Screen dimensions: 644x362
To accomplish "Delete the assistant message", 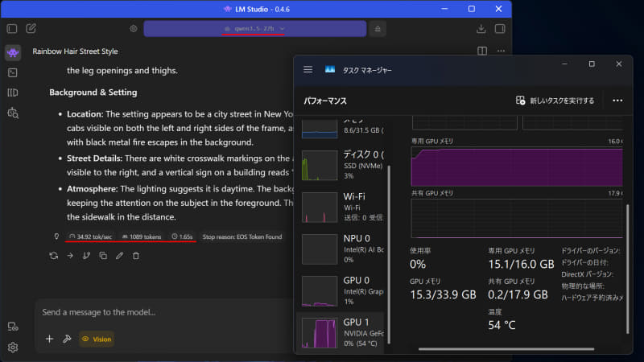I will (x=136, y=256).
